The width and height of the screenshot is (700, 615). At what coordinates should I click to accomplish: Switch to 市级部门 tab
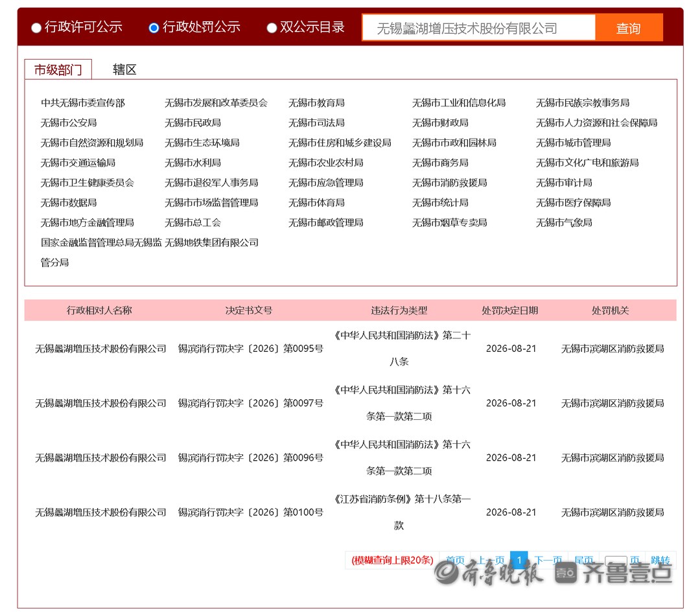click(x=58, y=69)
